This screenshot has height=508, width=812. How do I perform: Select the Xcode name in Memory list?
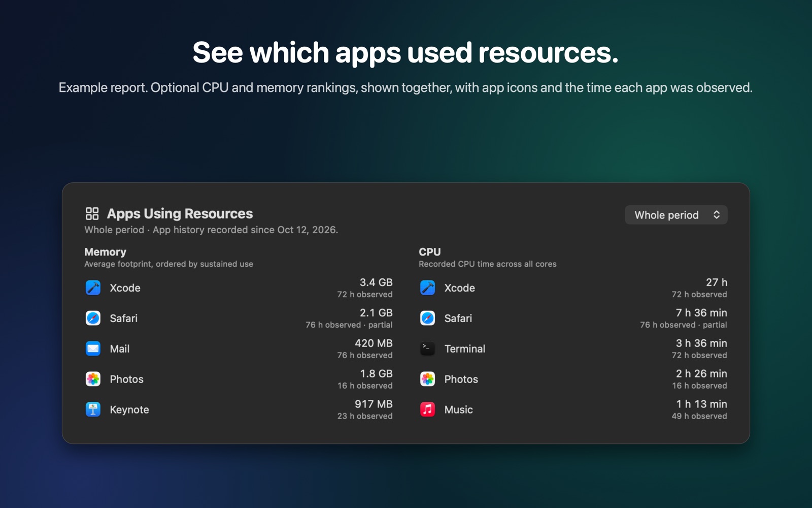coord(125,288)
